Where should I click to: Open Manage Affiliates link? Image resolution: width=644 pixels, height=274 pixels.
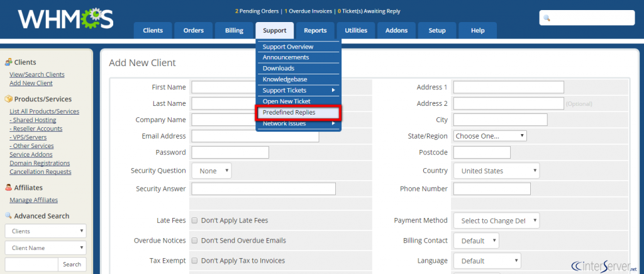[x=34, y=200]
